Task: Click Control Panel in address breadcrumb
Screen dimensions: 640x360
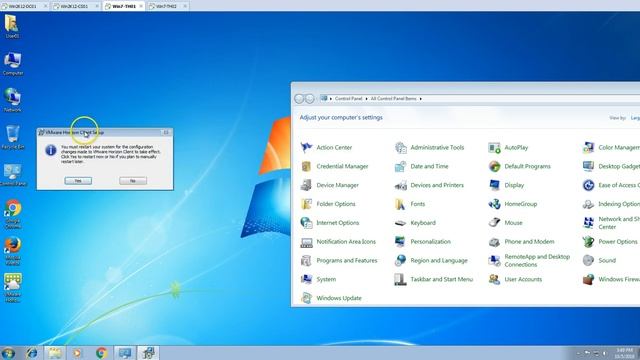Action: [x=349, y=99]
